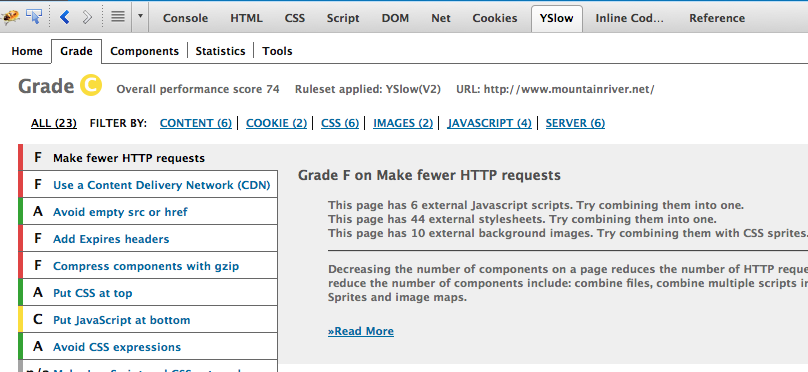
Task: Select Put CSS at top rule
Action: [x=149, y=293]
